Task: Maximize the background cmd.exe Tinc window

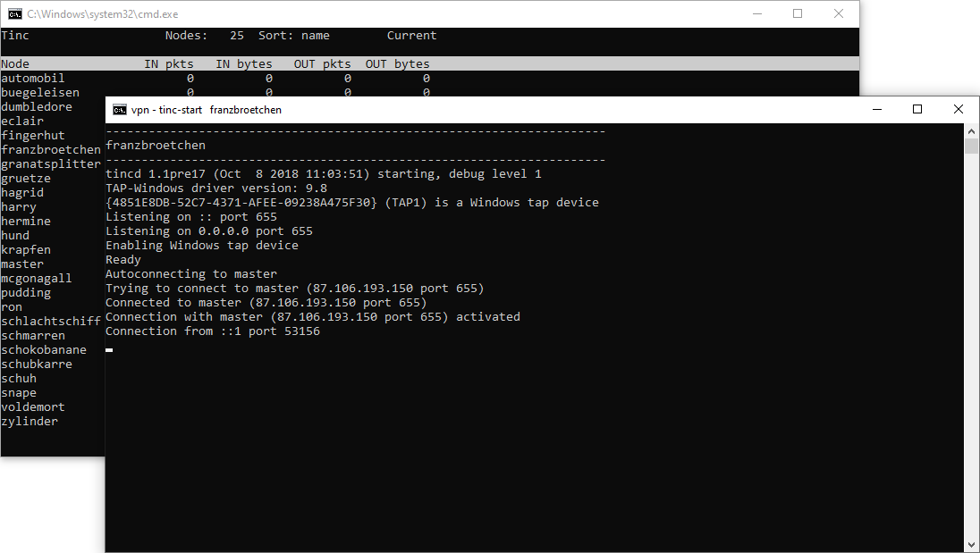Action: coord(798,13)
